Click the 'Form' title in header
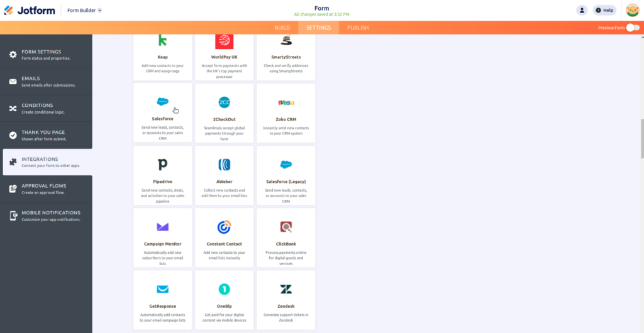This screenshot has height=333, width=644. pyautogui.click(x=321, y=8)
